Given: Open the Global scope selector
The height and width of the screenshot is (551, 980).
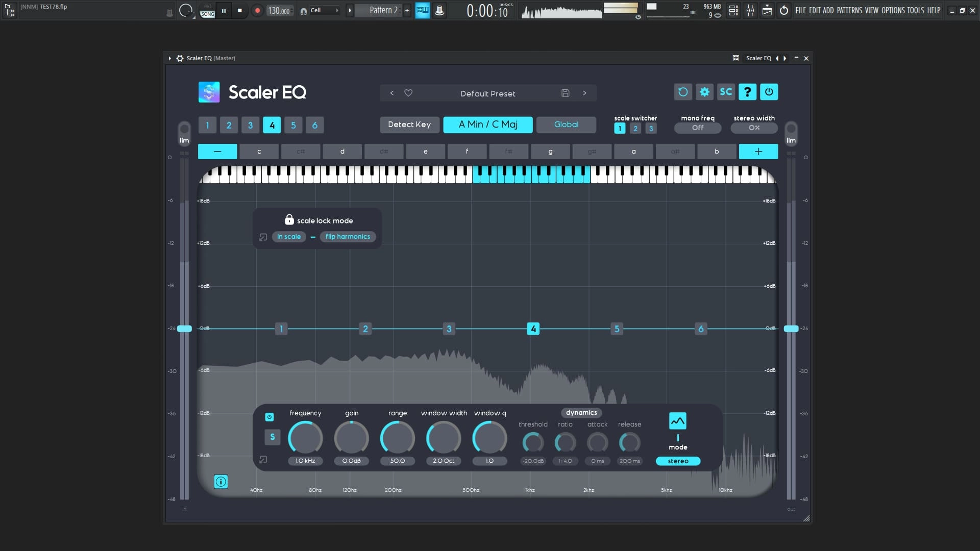Looking at the screenshot, I should pyautogui.click(x=566, y=124).
